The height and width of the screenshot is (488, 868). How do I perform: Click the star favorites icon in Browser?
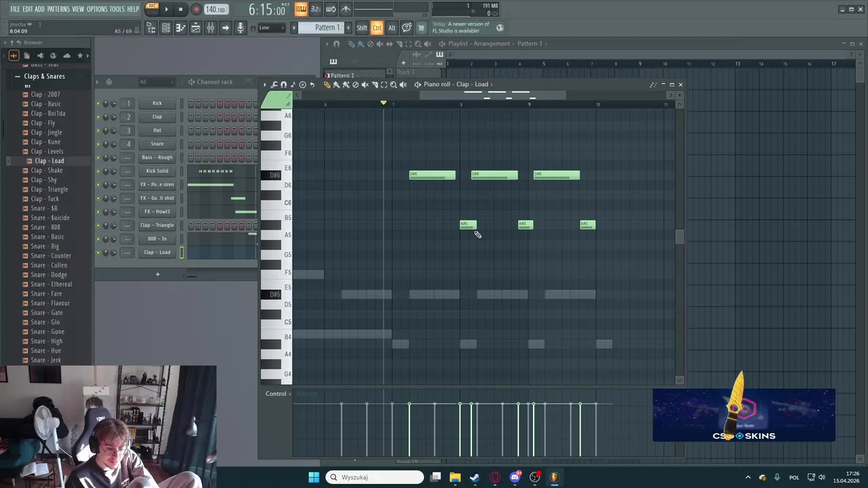[x=80, y=56]
